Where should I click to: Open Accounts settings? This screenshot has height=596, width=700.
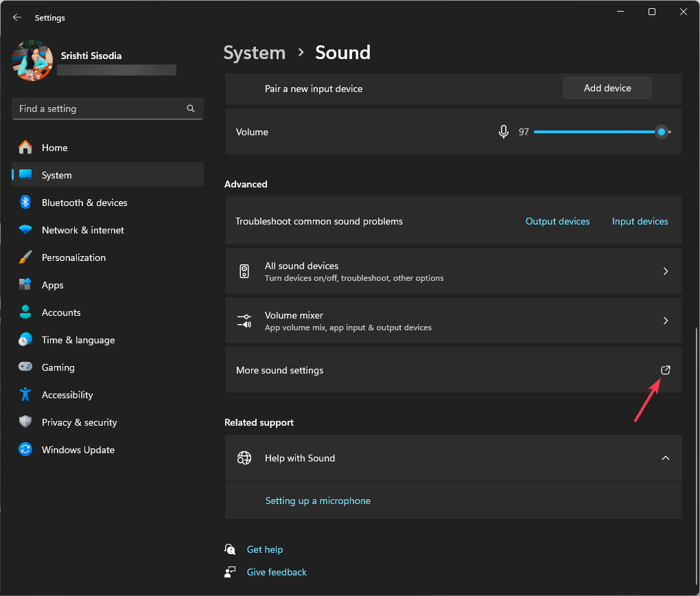[x=108, y=312]
